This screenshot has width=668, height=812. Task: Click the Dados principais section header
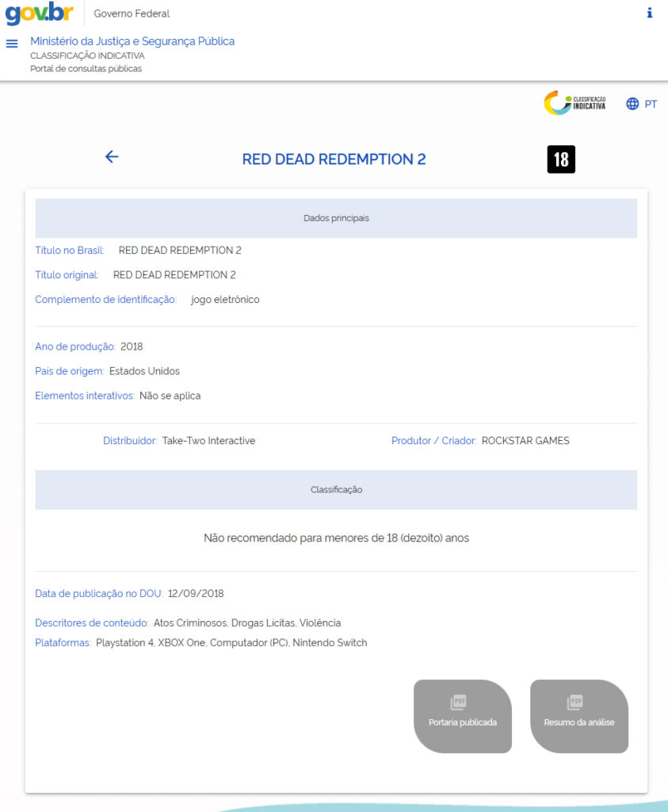tap(336, 218)
